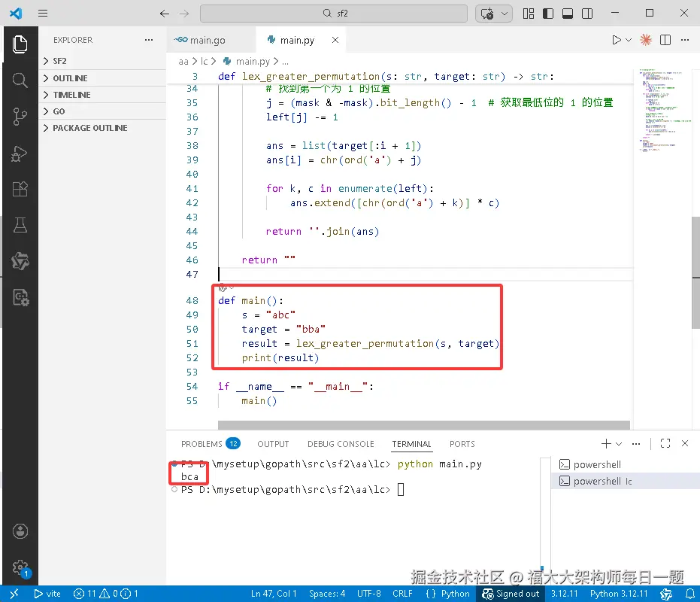Select Python 3.12.11 interpreter in status bar

click(619, 594)
